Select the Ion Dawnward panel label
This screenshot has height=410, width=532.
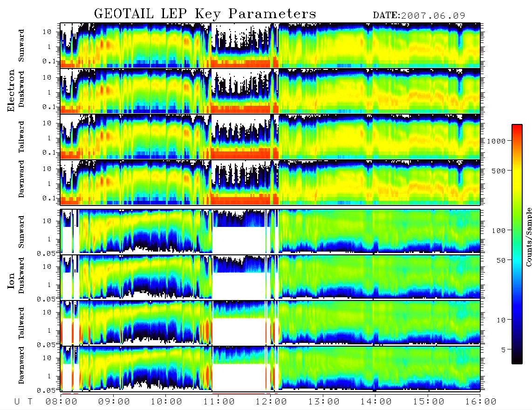point(21,365)
